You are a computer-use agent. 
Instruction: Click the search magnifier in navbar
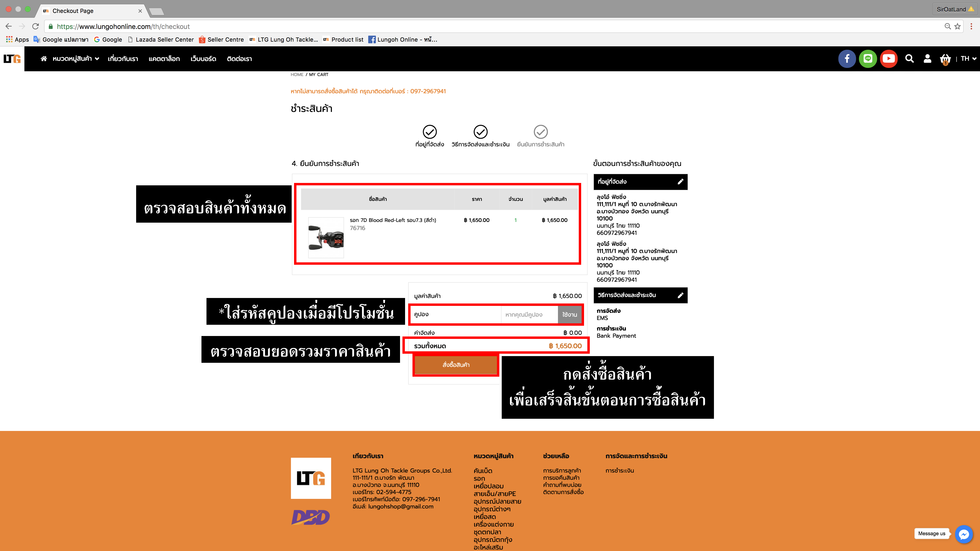click(x=909, y=59)
